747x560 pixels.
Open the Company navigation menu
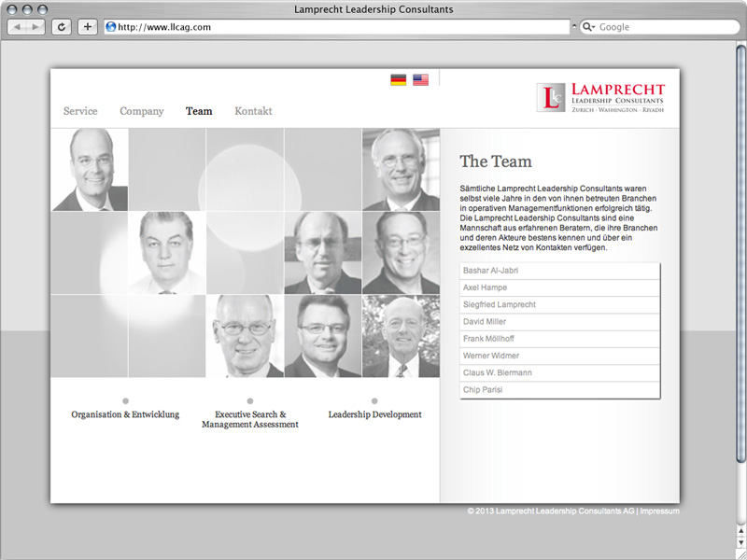coord(141,111)
